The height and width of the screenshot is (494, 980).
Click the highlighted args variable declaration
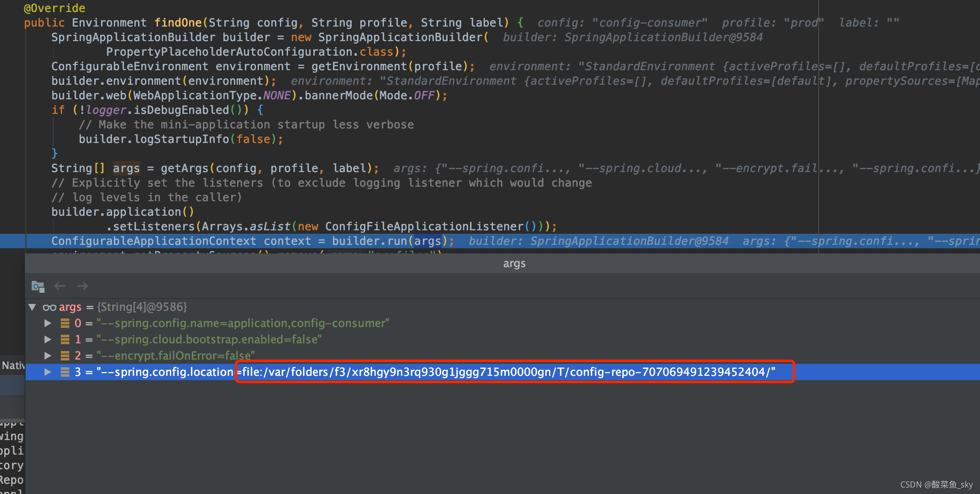(126, 168)
